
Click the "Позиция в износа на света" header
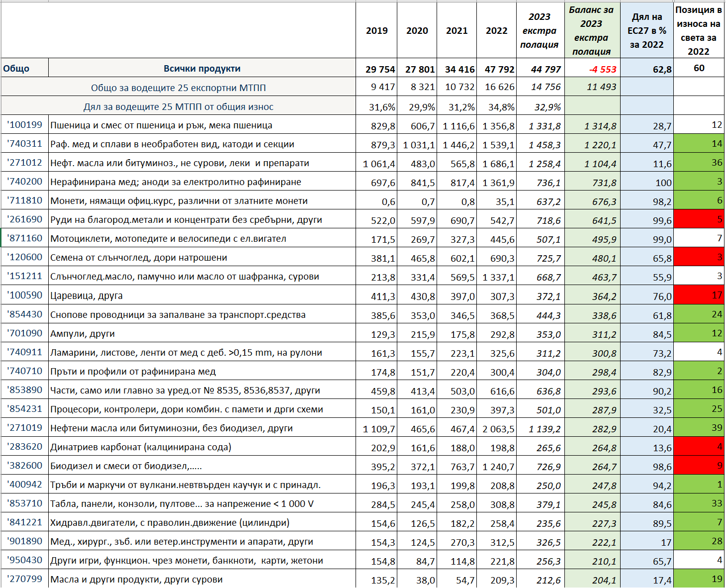click(x=699, y=31)
